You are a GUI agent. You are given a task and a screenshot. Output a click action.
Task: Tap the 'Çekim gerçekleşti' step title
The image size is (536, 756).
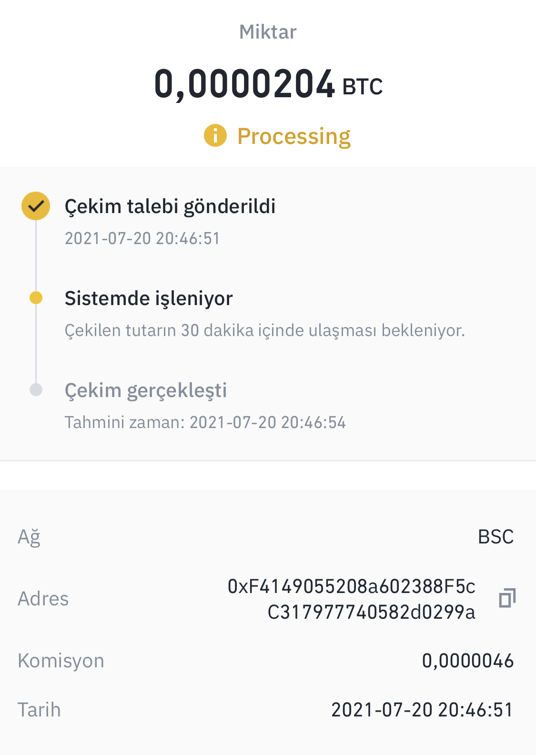(146, 391)
